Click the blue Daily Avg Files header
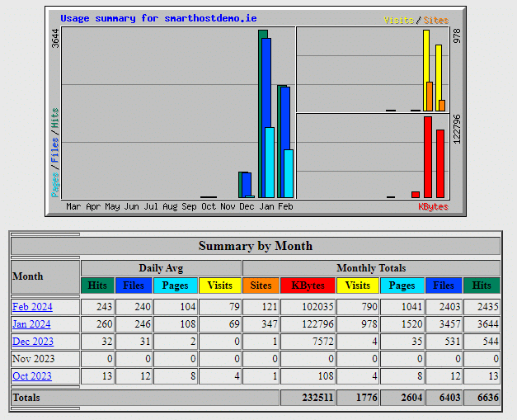 click(x=134, y=286)
